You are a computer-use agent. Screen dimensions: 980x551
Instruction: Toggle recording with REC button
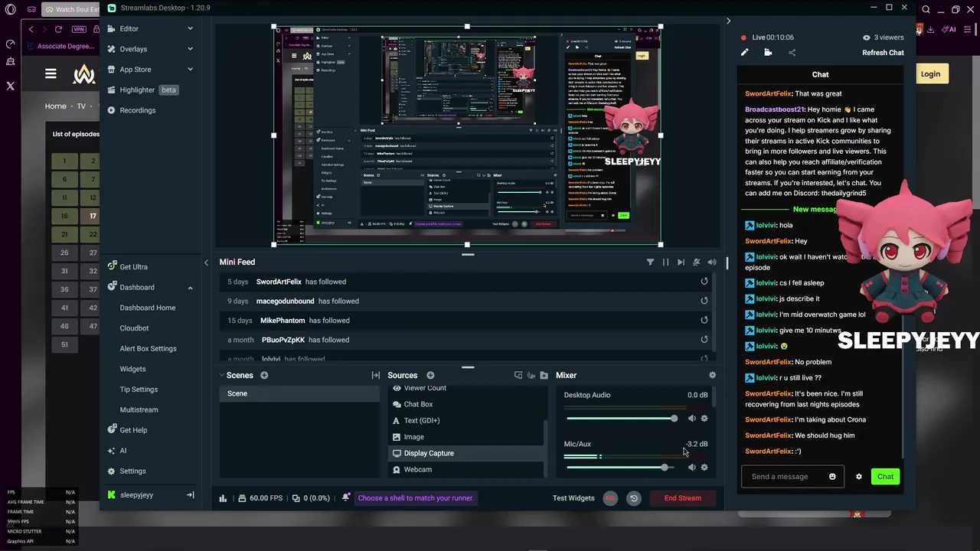tap(610, 498)
